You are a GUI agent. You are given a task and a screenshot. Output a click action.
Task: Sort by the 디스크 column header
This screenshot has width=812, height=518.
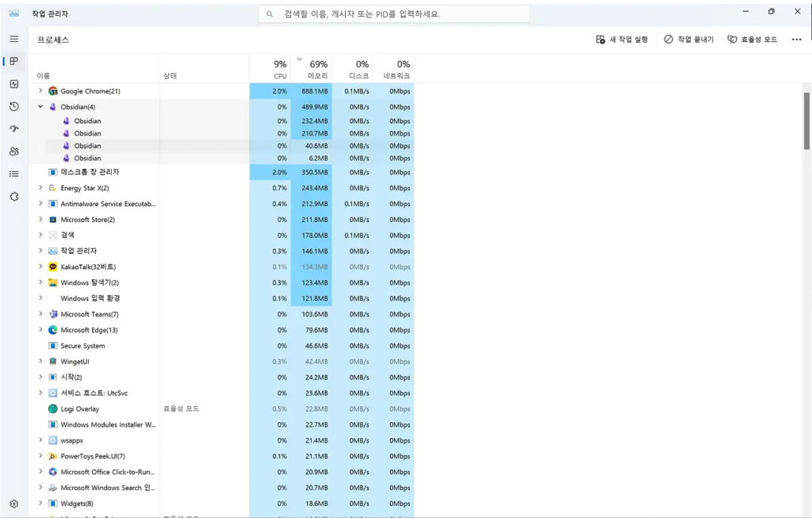click(x=353, y=69)
